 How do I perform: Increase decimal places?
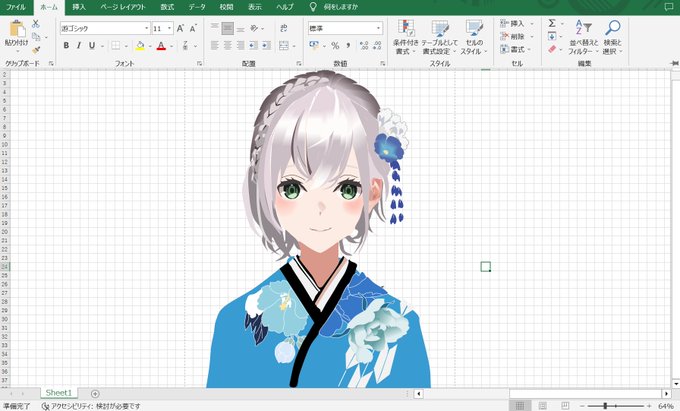click(x=364, y=45)
